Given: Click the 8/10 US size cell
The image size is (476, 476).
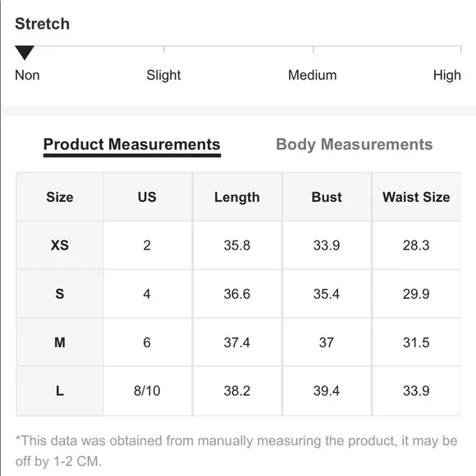Looking at the screenshot, I should tap(147, 391).
